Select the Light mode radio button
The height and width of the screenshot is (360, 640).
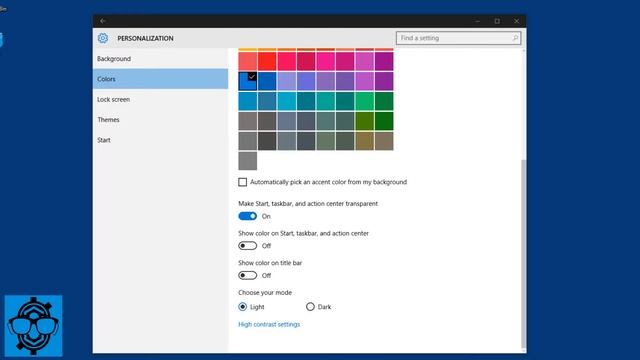point(242,307)
